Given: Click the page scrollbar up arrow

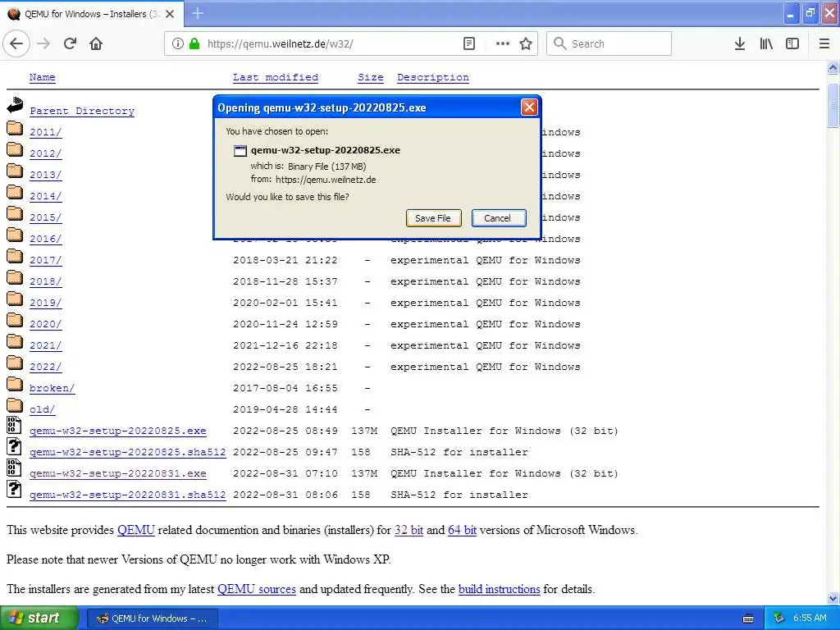Looking at the screenshot, I should coord(833,67).
